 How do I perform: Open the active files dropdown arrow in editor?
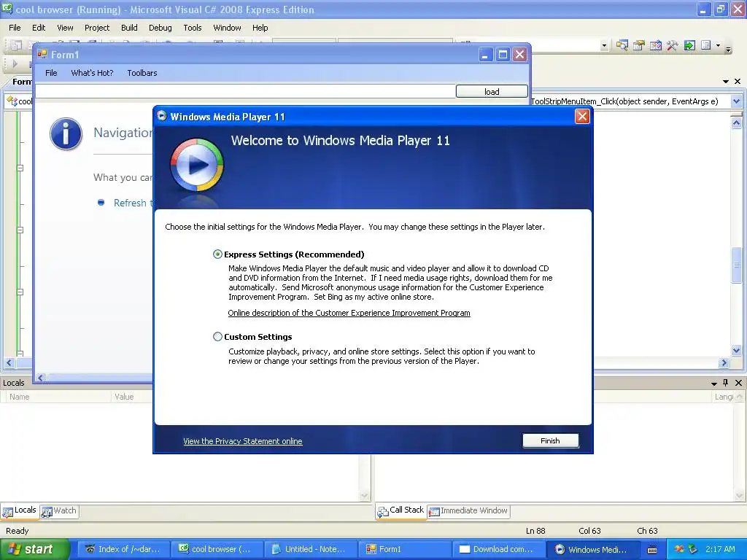[726, 82]
